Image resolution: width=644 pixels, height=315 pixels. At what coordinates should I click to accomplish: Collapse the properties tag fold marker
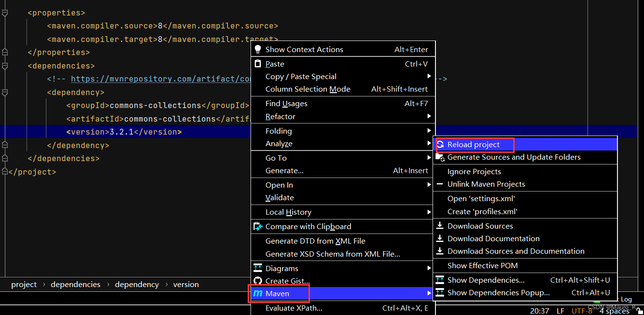[5, 13]
